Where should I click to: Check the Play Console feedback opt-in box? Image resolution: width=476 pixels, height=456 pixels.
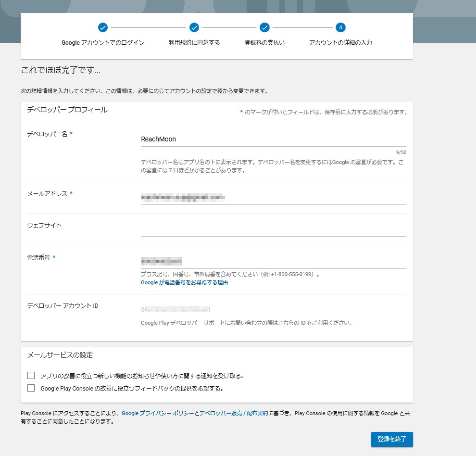click(31, 388)
